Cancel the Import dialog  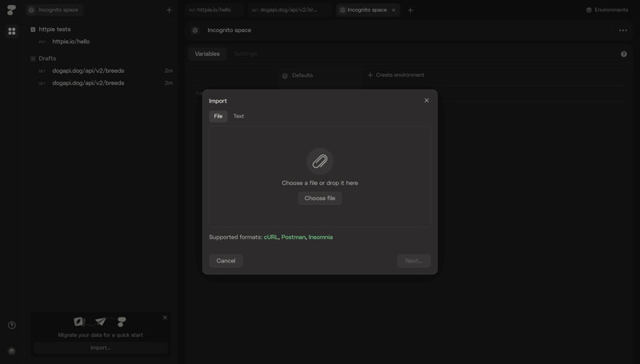tap(226, 261)
